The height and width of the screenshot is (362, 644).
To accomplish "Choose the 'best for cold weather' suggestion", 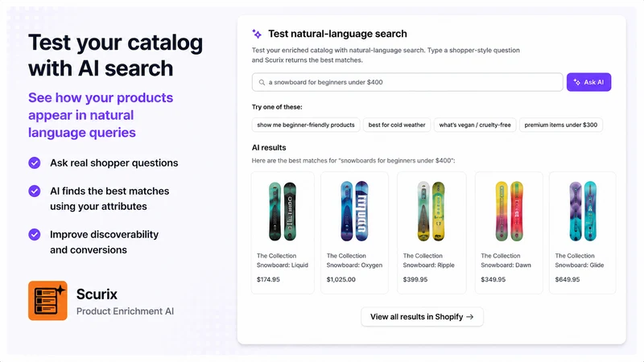I will [x=397, y=125].
